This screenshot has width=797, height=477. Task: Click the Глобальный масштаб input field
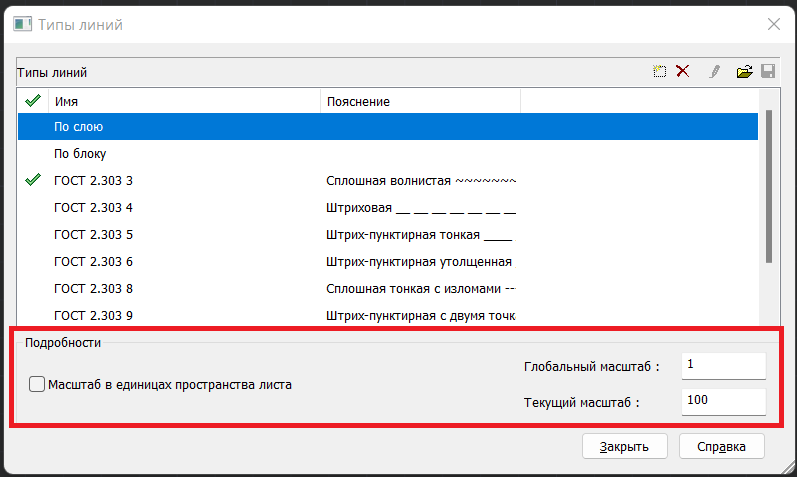click(723, 366)
